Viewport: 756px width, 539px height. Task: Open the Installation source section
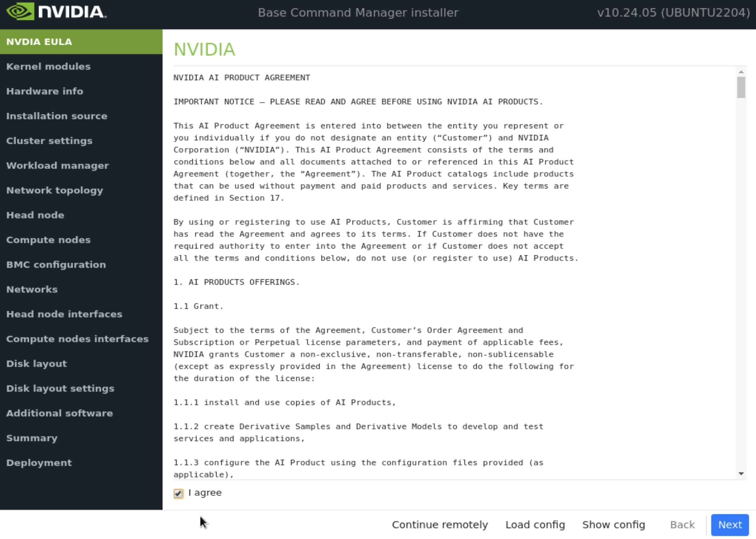tap(57, 115)
